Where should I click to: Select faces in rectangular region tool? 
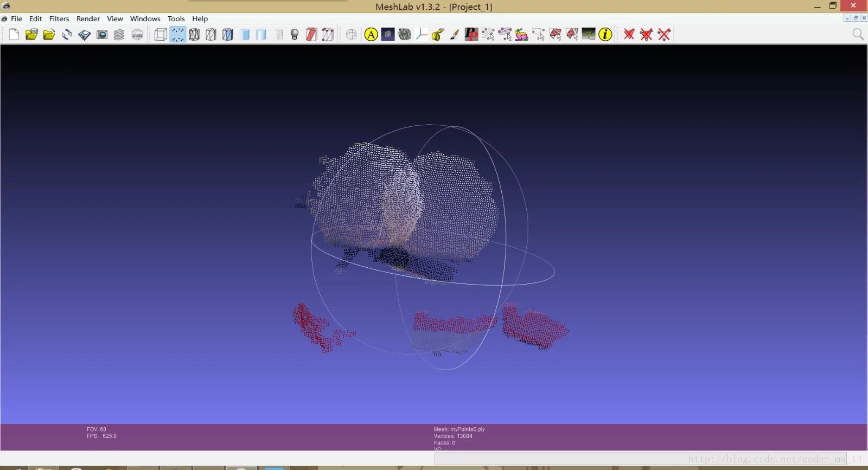[556, 35]
